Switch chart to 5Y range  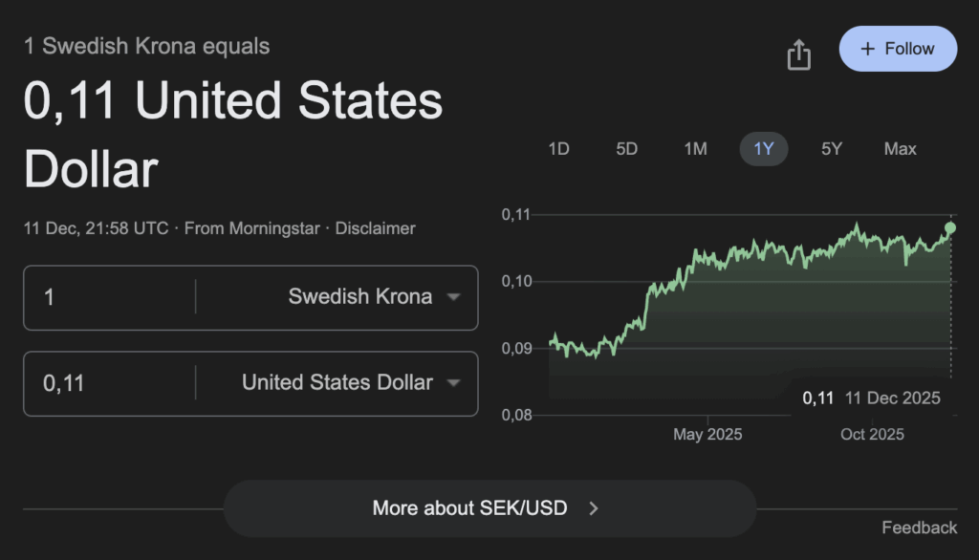point(832,149)
